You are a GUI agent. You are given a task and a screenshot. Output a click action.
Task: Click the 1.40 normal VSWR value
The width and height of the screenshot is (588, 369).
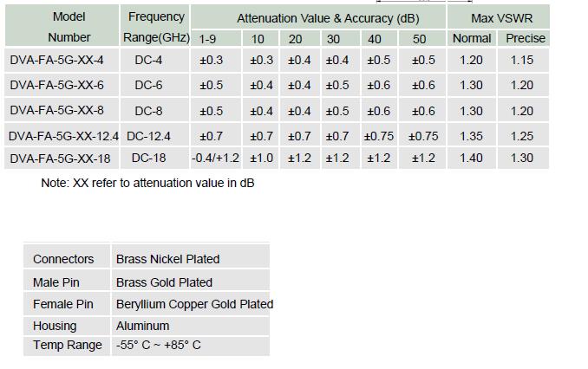(x=471, y=159)
